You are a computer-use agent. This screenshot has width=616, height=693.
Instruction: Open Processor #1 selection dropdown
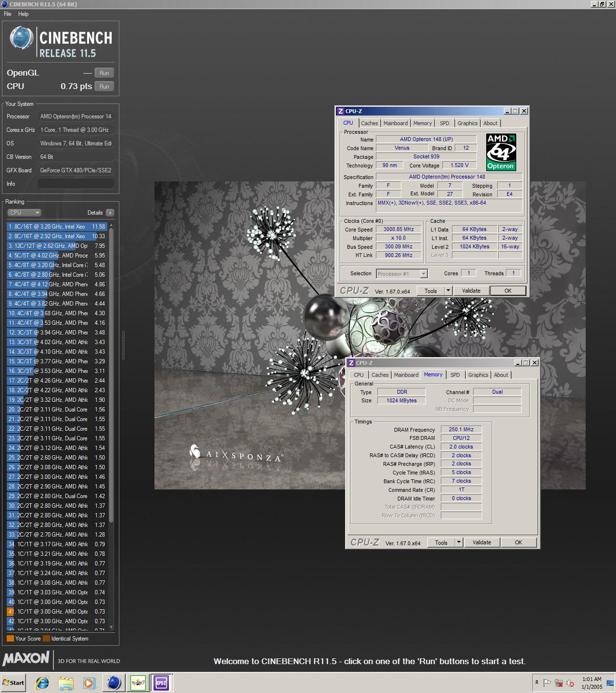(x=402, y=274)
